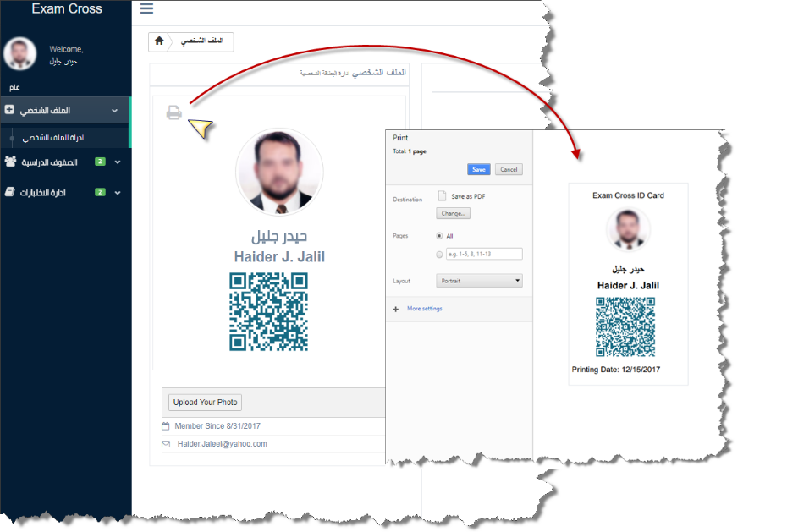Click the page range input field
Viewport: 787px width, 532px height.
(484, 255)
